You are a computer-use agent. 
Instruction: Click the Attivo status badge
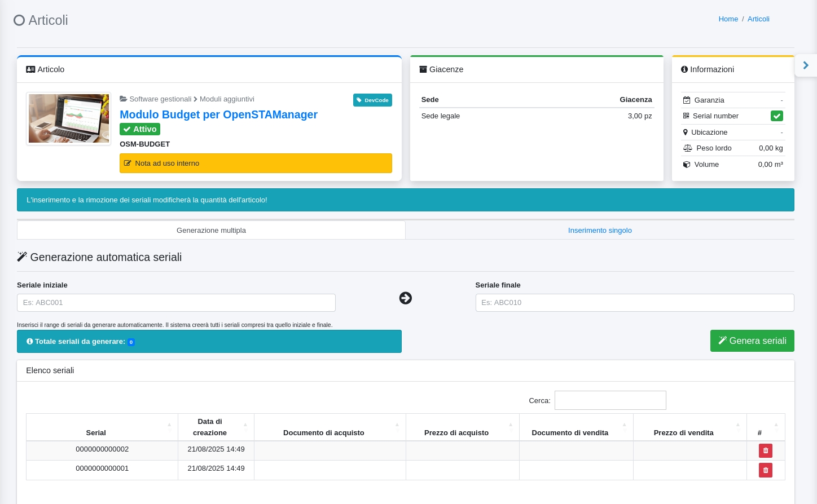140,129
